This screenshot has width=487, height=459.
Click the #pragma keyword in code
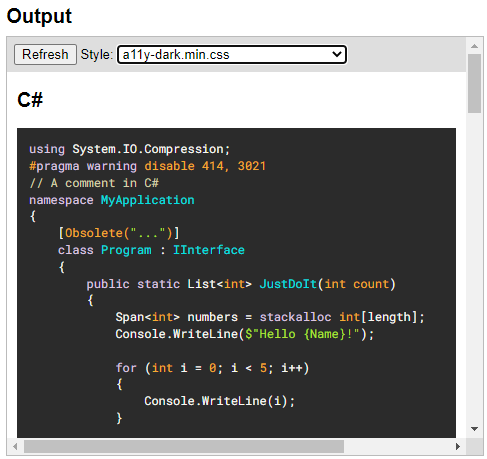click(54, 166)
